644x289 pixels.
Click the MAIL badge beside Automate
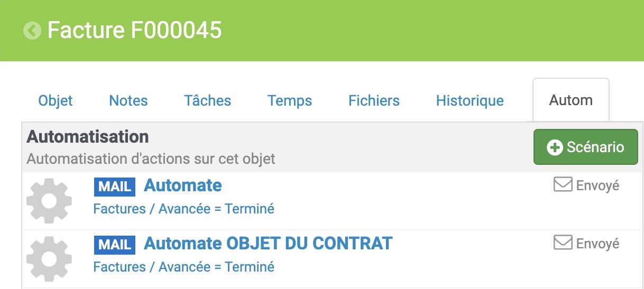(x=115, y=187)
